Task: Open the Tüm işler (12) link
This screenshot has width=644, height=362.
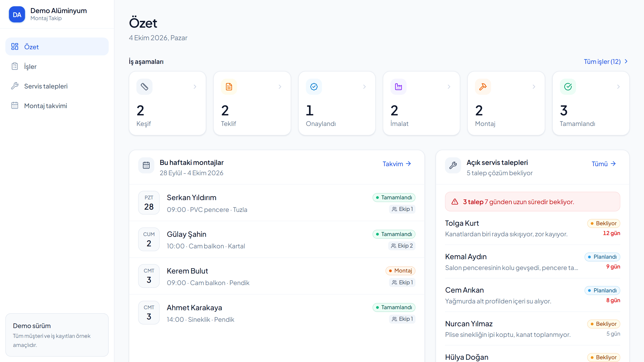Action: click(606, 62)
